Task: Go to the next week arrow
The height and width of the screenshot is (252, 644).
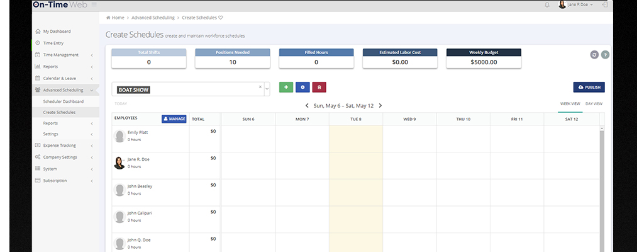Action: point(380,106)
